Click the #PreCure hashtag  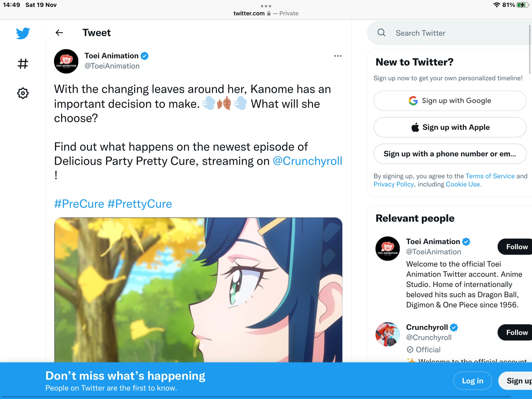(x=79, y=204)
